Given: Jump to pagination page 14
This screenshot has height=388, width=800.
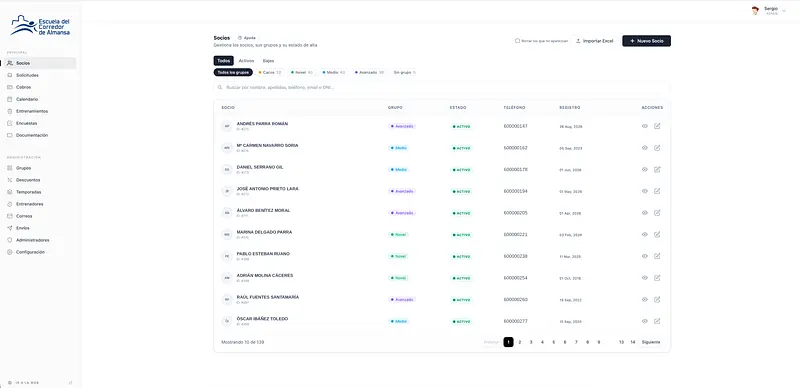Looking at the screenshot, I should pyautogui.click(x=633, y=342).
